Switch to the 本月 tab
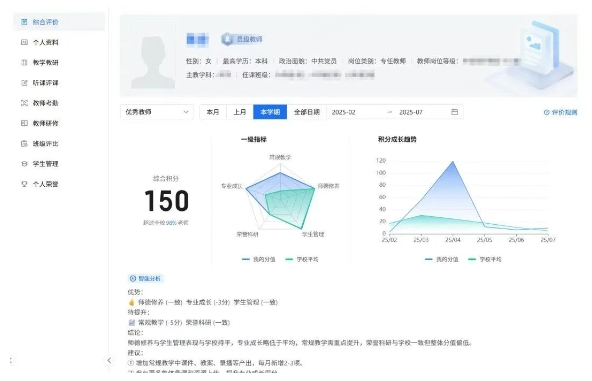The width and height of the screenshot is (592, 381). [213, 112]
